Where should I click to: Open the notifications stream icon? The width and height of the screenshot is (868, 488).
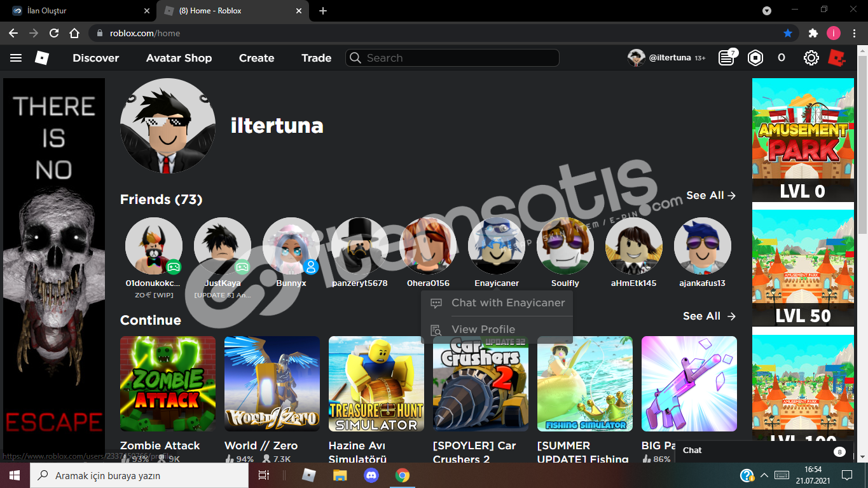pyautogui.click(x=726, y=58)
